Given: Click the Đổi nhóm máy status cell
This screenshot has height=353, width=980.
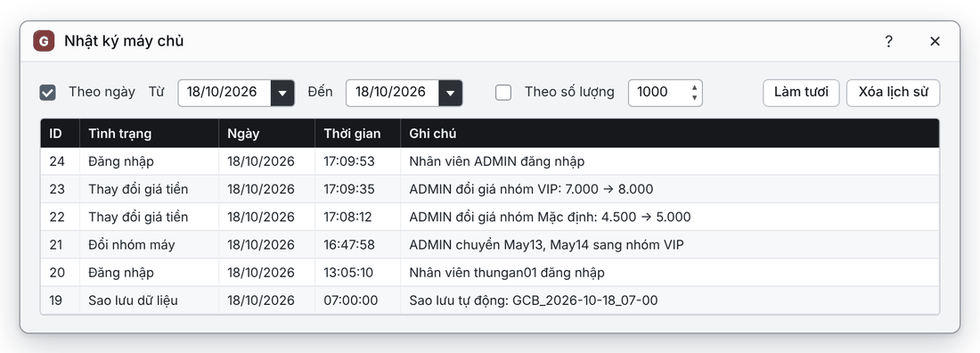Looking at the screenshot, I should pyautogui.click(x=149, y=245).
